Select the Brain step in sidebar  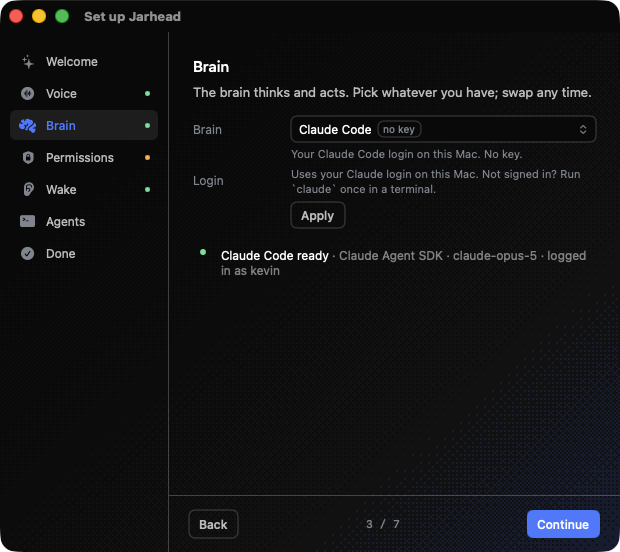84,126
